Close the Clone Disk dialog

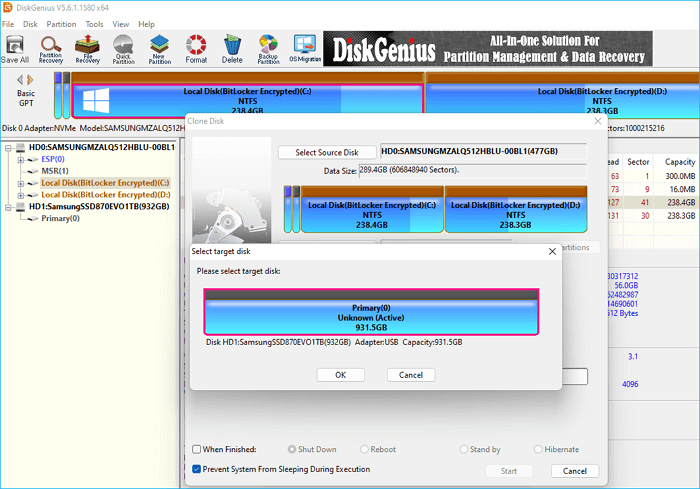pyautogui.click(x=598, y=121)
